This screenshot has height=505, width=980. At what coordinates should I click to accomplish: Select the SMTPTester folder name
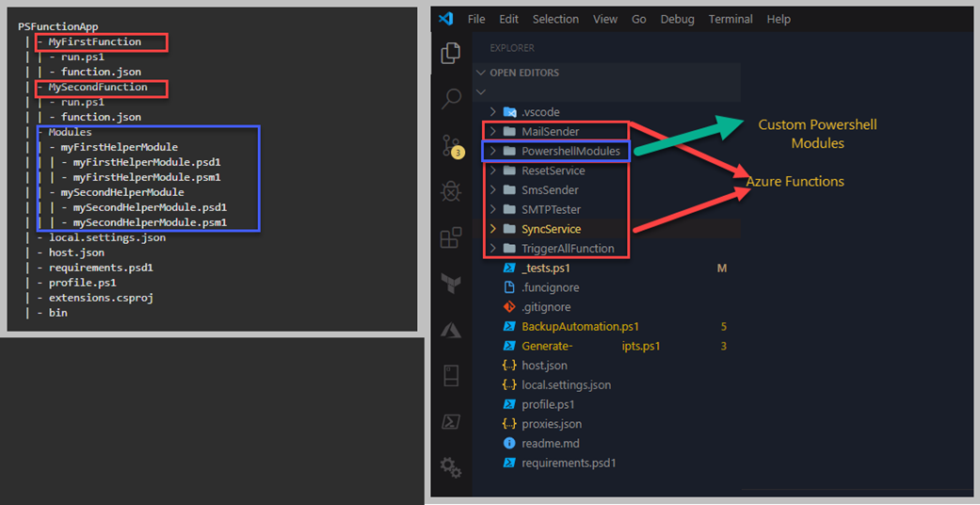pyautogui.click(x=552, y=209)
